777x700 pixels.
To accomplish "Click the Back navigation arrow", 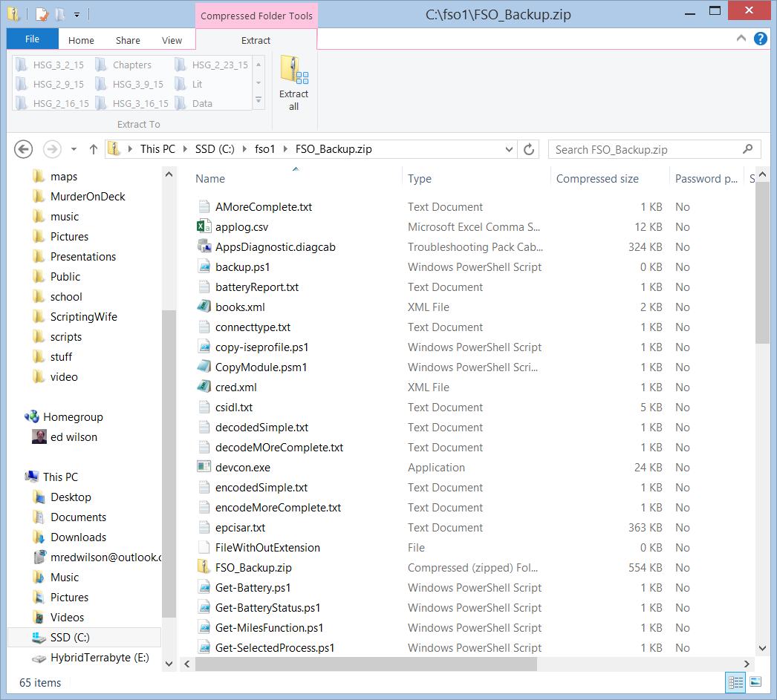I will (23, 149).
